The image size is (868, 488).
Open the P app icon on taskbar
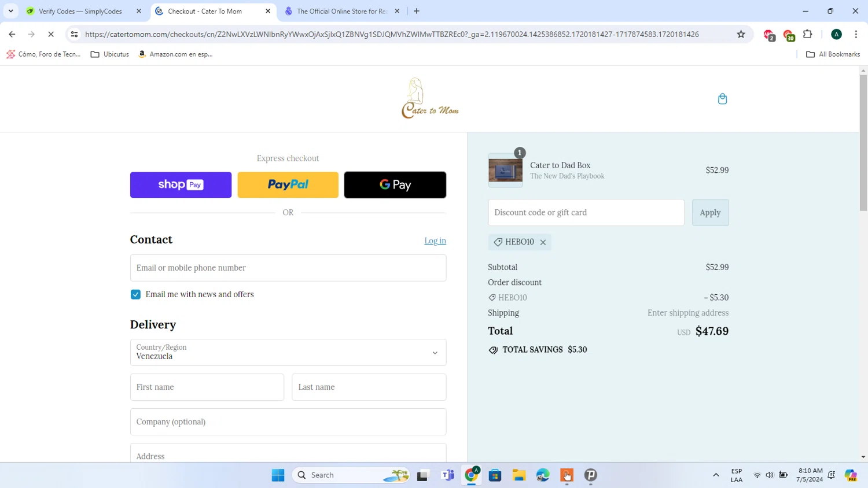point(590,475)
